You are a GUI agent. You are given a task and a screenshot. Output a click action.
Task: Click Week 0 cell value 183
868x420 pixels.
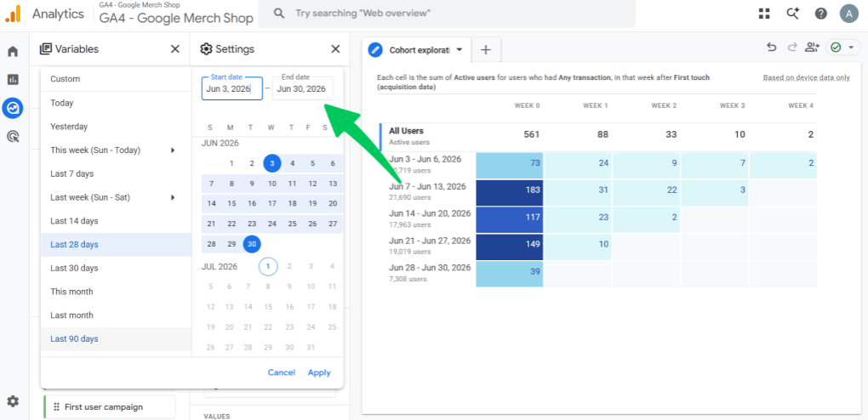pyautogui.click(x=509, y=192)
